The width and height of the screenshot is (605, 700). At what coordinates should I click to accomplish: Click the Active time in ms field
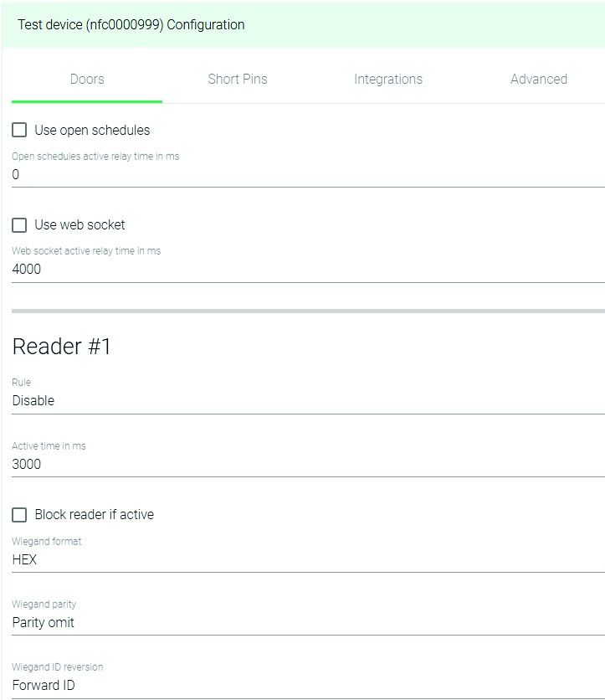(x=306, y=465)
